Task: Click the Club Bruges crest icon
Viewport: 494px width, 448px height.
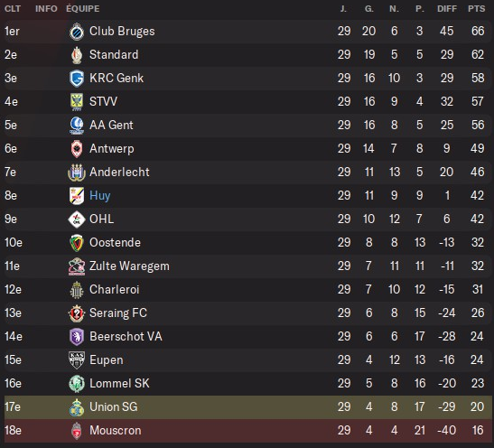Action: 77,32
